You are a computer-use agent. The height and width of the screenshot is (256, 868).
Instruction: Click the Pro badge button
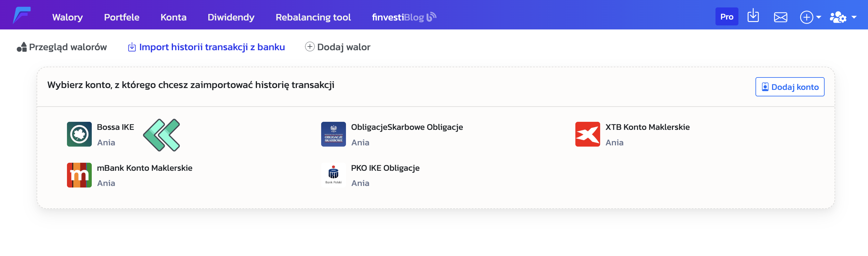(726, 17)
